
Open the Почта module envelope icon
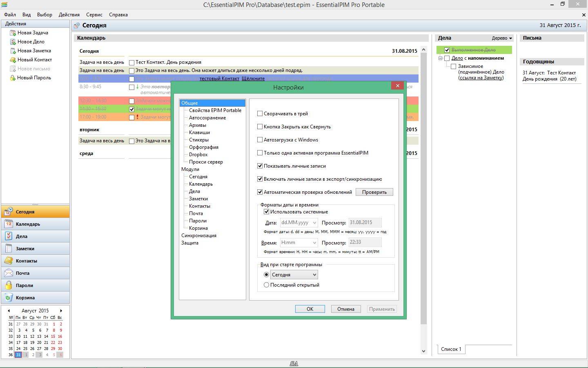(x=9, y=273)
